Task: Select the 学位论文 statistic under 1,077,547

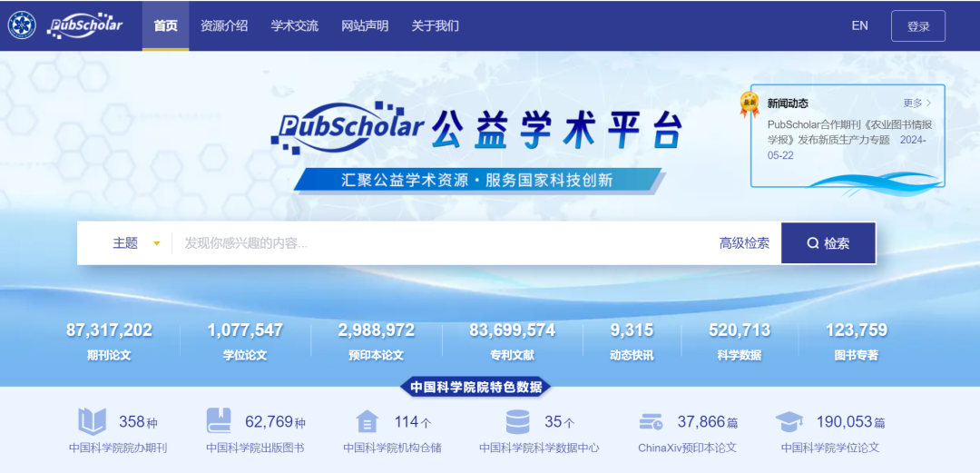Action: (x=245, y=355)
